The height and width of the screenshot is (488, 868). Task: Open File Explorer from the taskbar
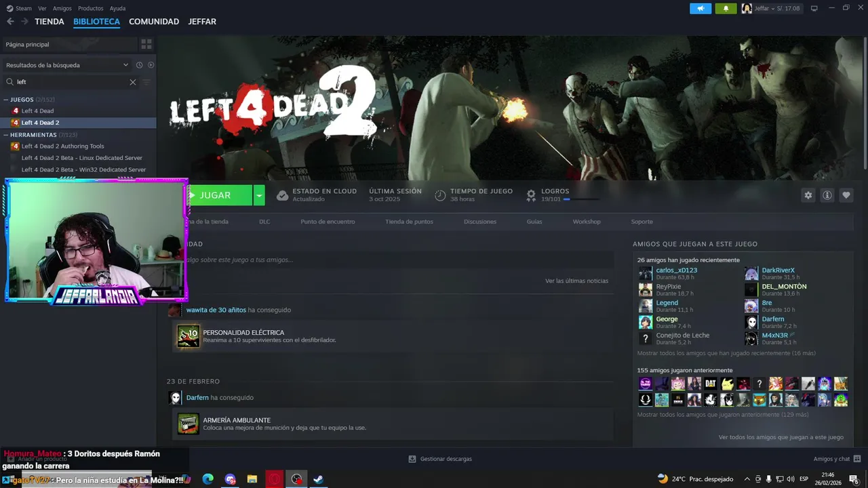pos(252,479)
